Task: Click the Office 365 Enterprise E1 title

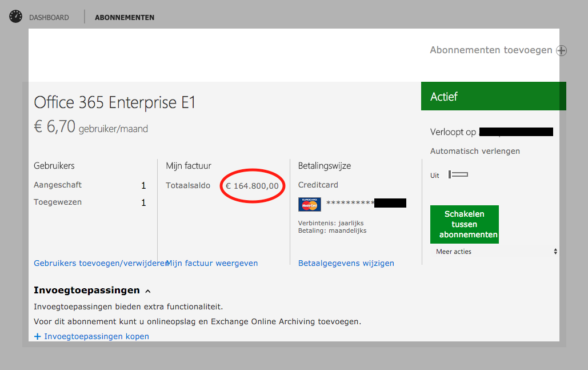Action: click(x=115, y=102)
